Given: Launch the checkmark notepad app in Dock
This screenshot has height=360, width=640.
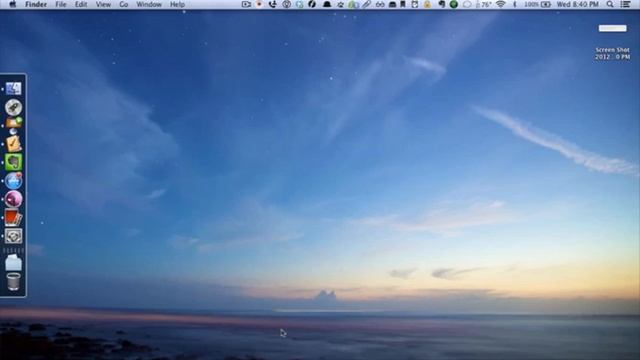Looking at the screenshot, I should [x=13, y=143].
